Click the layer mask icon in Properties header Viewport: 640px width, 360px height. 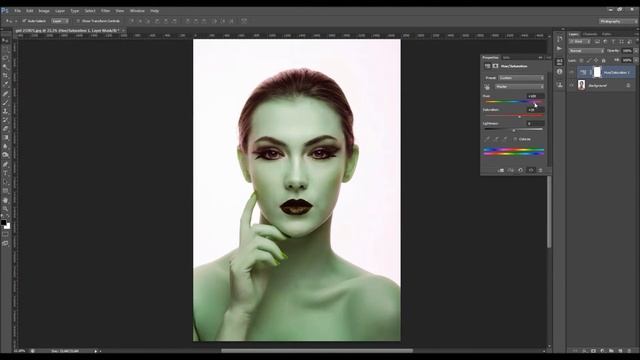pos(496,66)
